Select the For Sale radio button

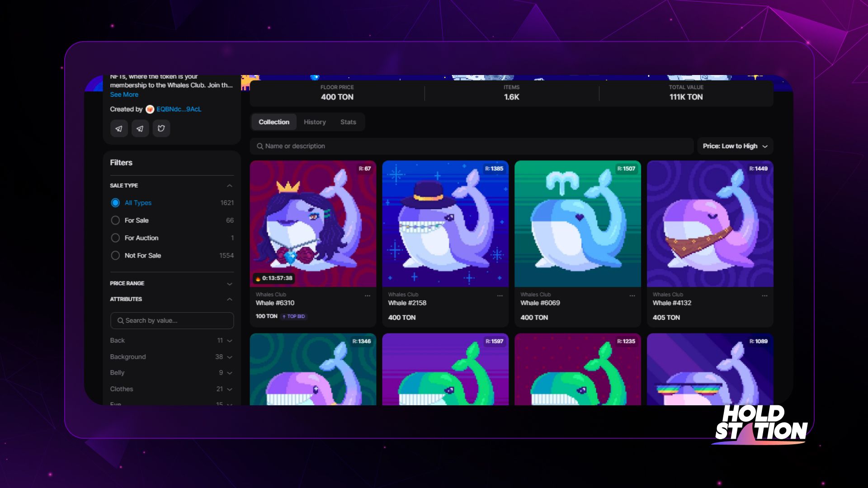pyautogui.click(x=115, y=221)
